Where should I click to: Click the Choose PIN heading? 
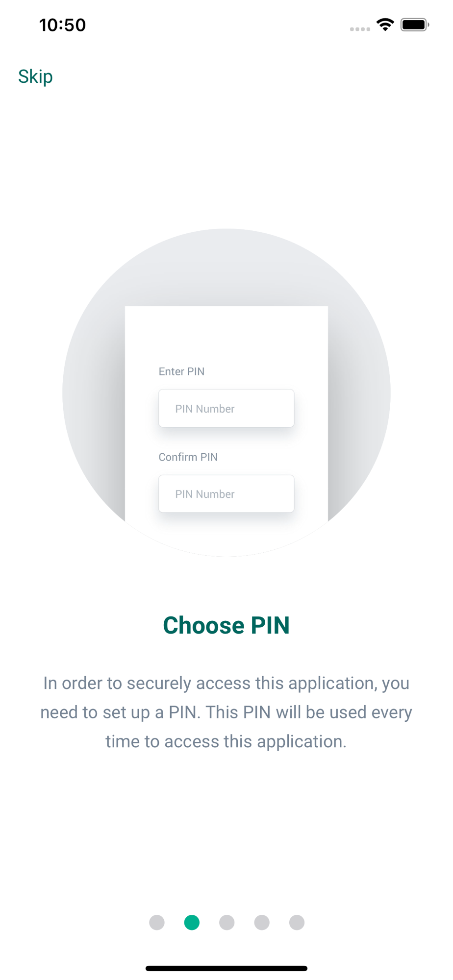tap(226, 625)
